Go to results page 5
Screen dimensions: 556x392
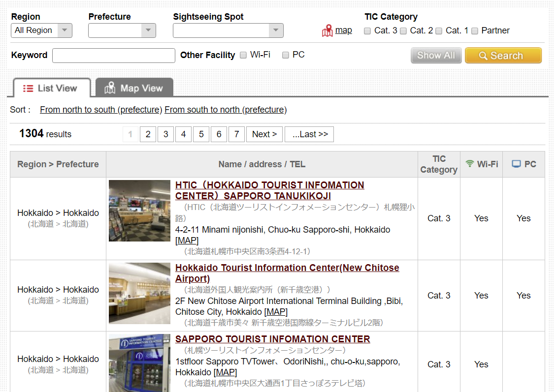201,134
